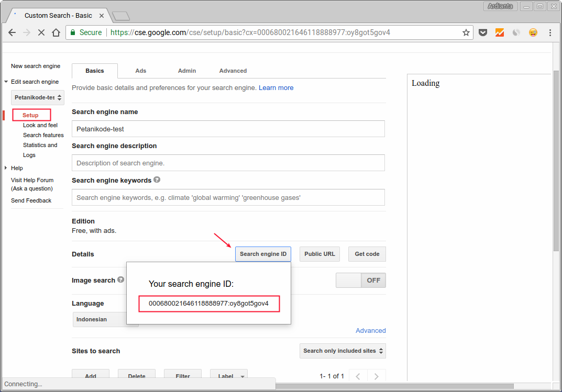Open the winking emoji extension icon

533,32
